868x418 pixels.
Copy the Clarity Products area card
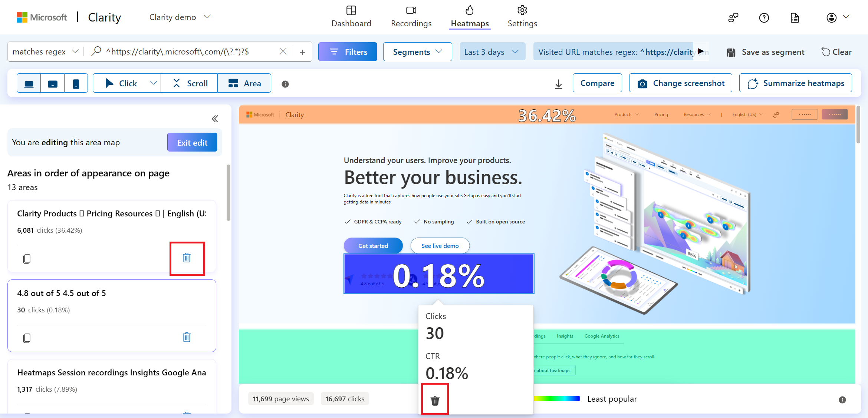(x=27, y=258)
